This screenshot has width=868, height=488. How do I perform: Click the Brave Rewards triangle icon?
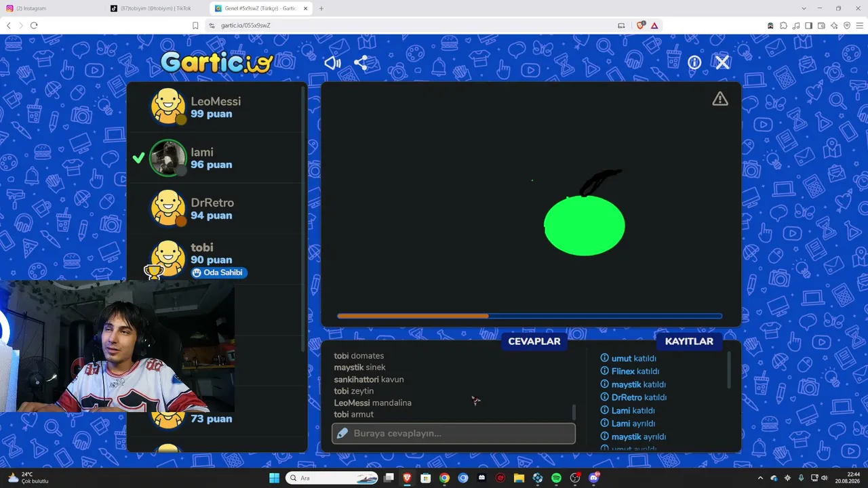click(654, 25)
